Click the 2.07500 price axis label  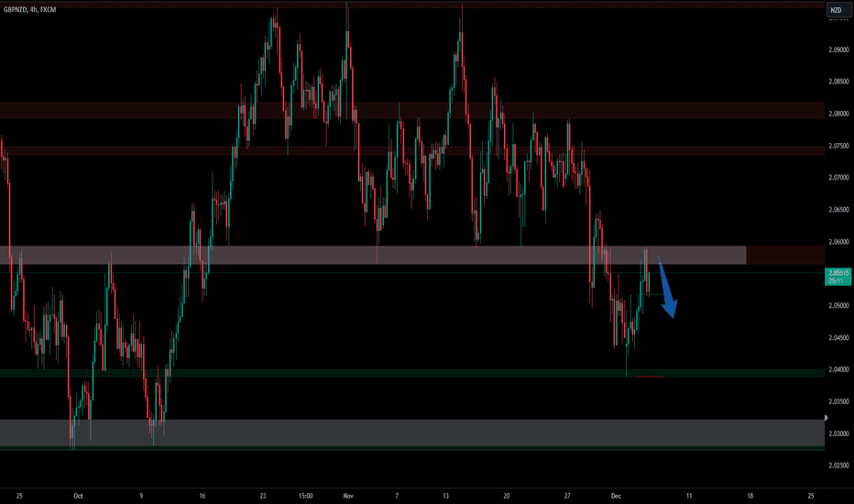tap(838, 146)
